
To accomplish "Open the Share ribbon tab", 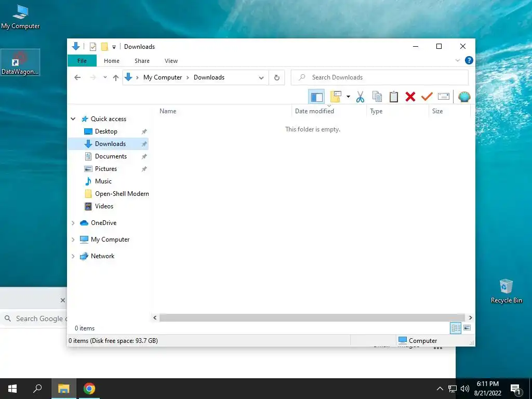I will pyautogui.click(x=142, y=61).
